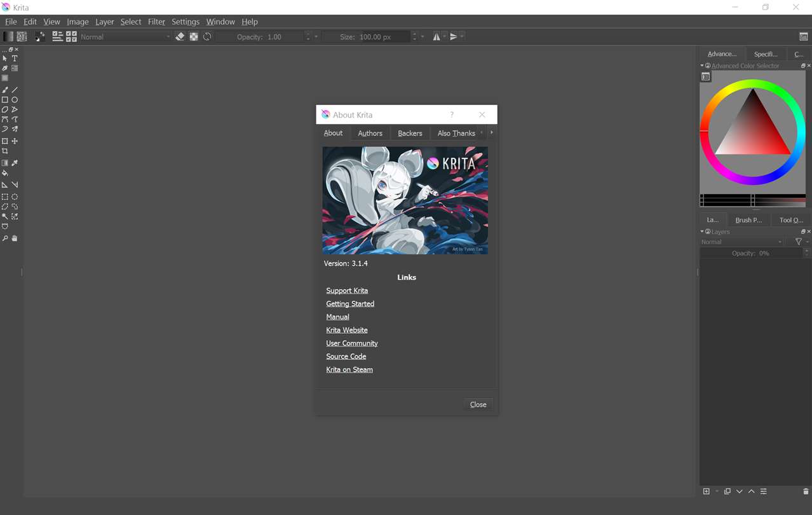Toggle horizontal mirror tool

coord(436,37)
